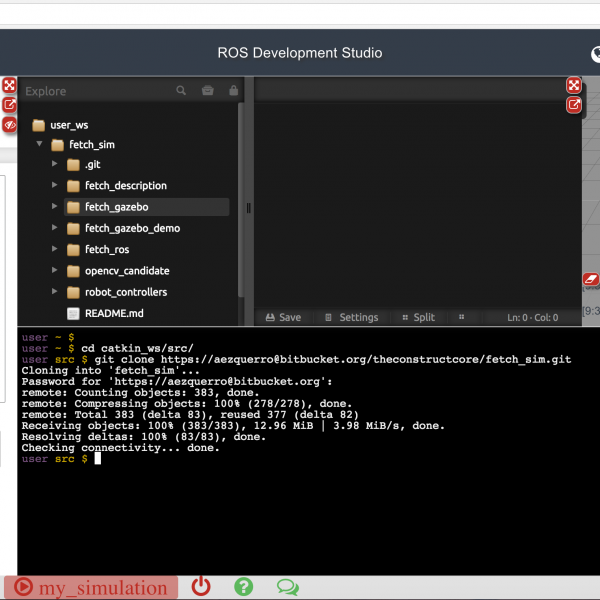The width and height of the screenshot is (600, 600).
Task: Select the fetch_gazebo_demo folder
Action: point(123,228)
